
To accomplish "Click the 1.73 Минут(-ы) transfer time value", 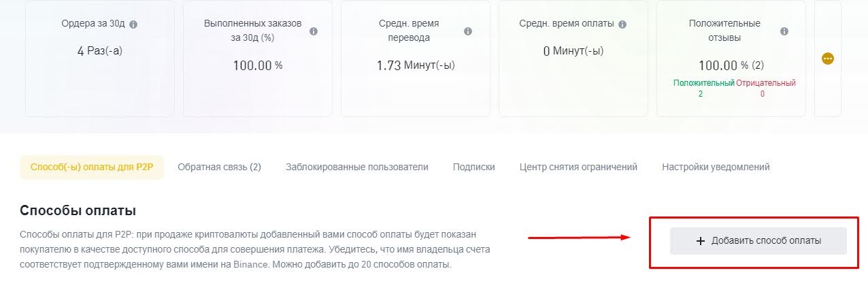I will pos(415,65).
